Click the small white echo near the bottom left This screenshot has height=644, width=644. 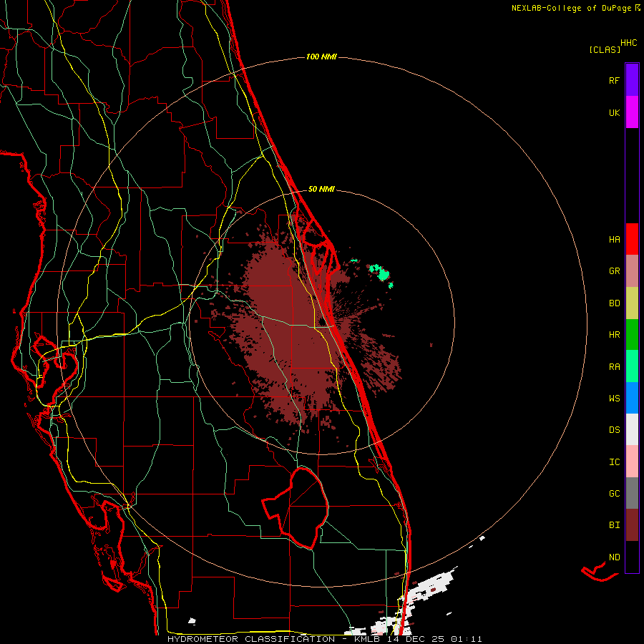(192, 621)
